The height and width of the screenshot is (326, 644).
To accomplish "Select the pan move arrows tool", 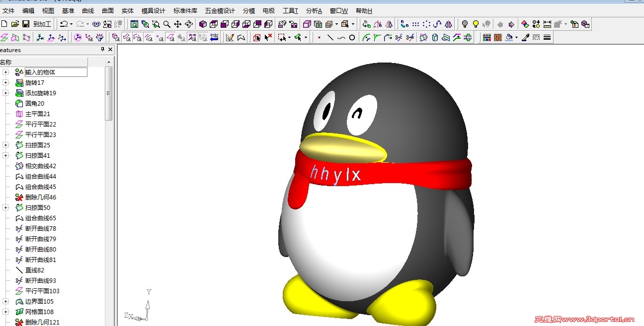I will (x=178, y=24).
